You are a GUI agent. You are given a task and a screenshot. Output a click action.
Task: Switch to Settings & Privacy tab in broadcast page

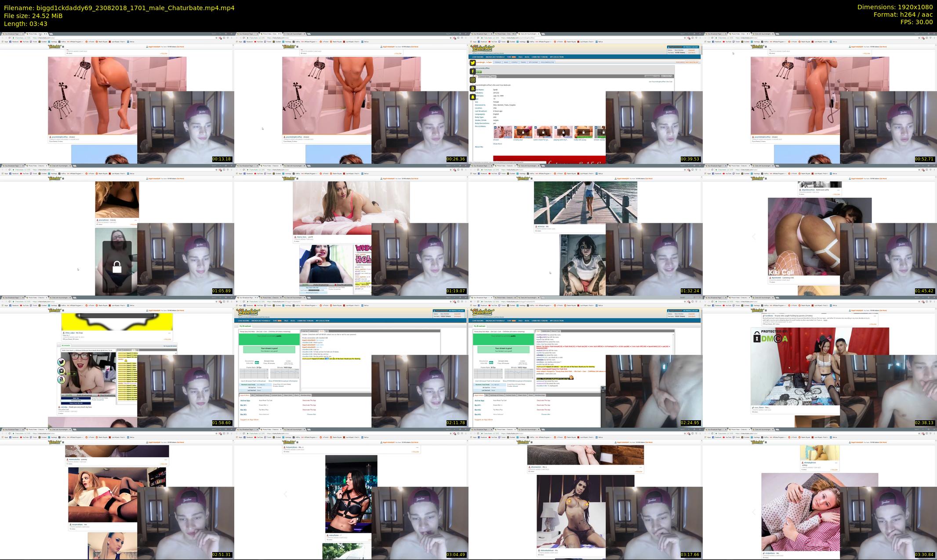[x=263, y=395]
